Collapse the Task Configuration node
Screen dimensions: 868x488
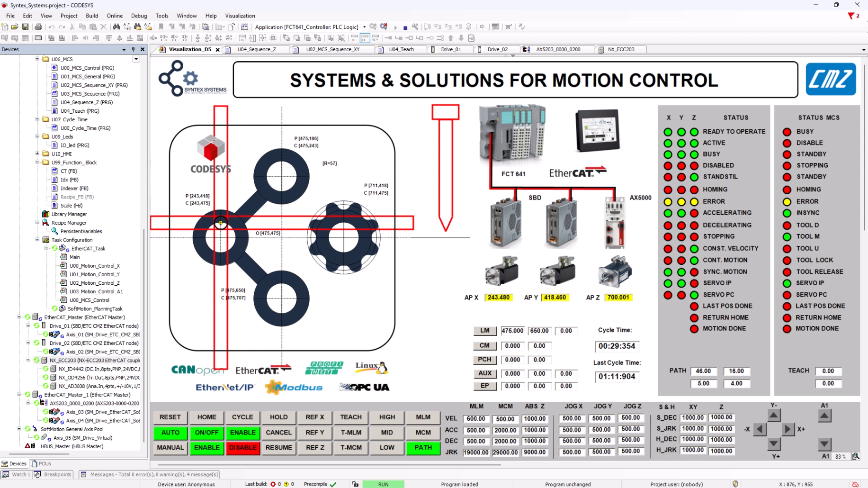[x=37, y=240]
